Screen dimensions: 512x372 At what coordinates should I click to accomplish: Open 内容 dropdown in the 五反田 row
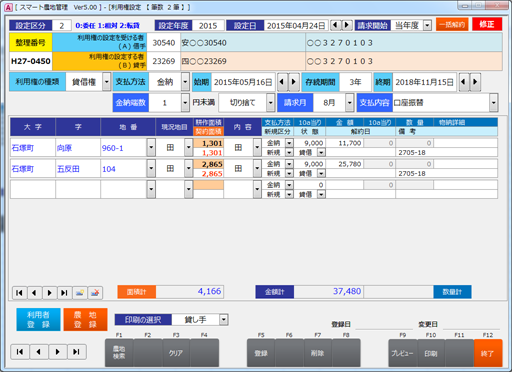point(257,169)
